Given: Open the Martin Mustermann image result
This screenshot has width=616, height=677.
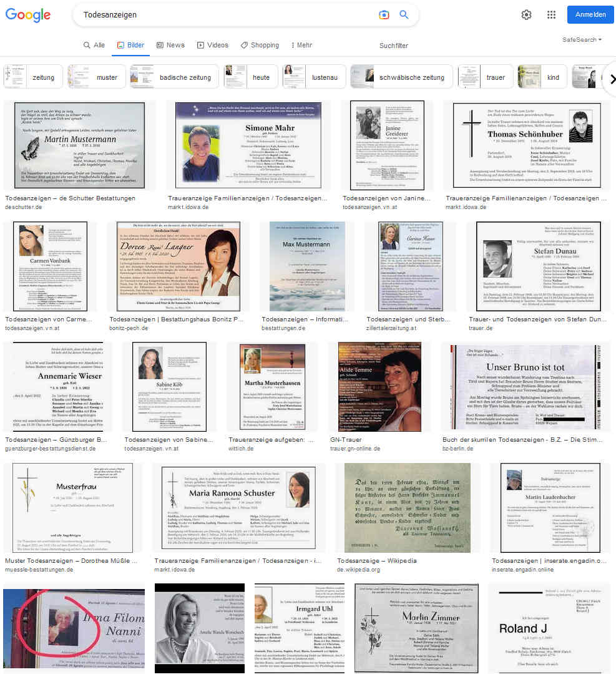Looking at the screenshot, I should pyautogui.click(x=79, y=145).
